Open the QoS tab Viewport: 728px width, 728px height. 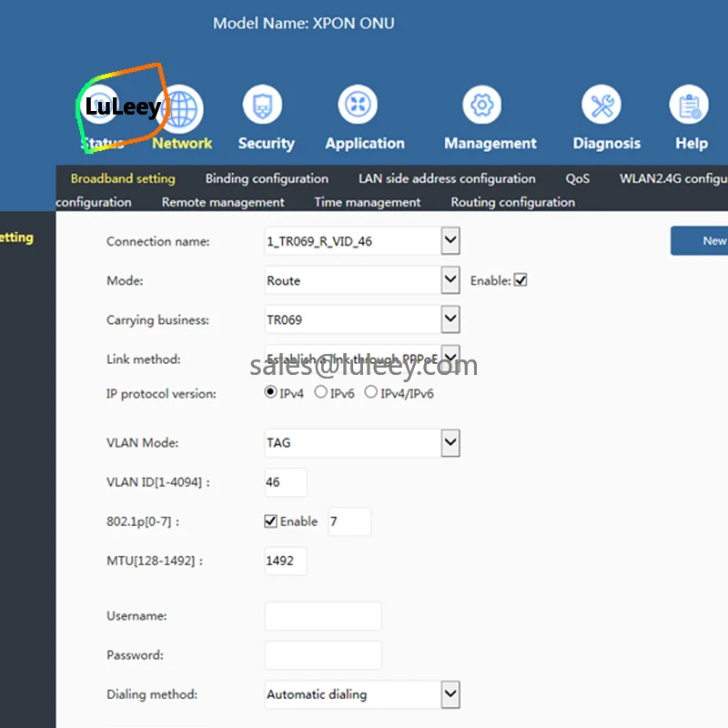pos(578,178)
